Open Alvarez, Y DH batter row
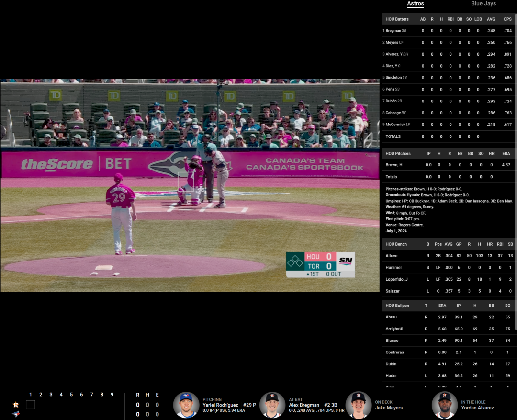Viewport: 517px width, 420px height. (x=448, y=54)
